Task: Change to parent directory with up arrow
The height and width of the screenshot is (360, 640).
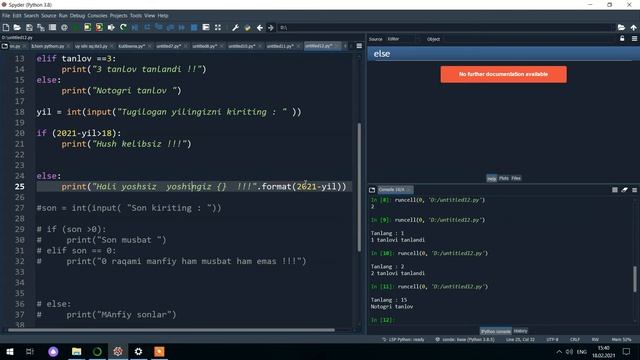Action: [x=633, y=27]
